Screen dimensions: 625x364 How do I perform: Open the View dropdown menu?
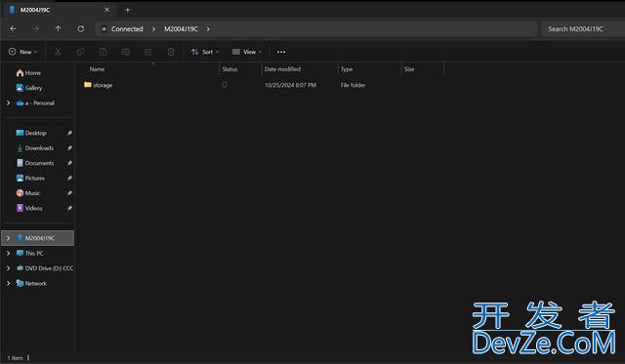tap(247, 52)
